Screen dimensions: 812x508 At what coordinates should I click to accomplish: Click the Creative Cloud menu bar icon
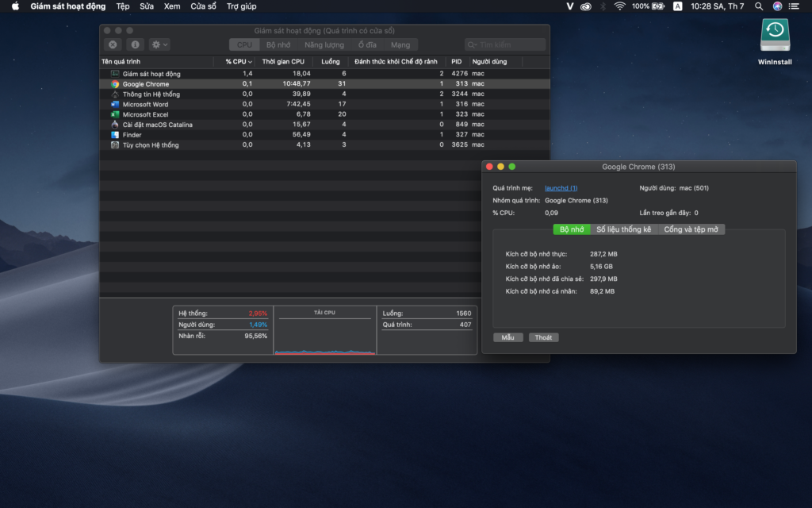[586, 6]
